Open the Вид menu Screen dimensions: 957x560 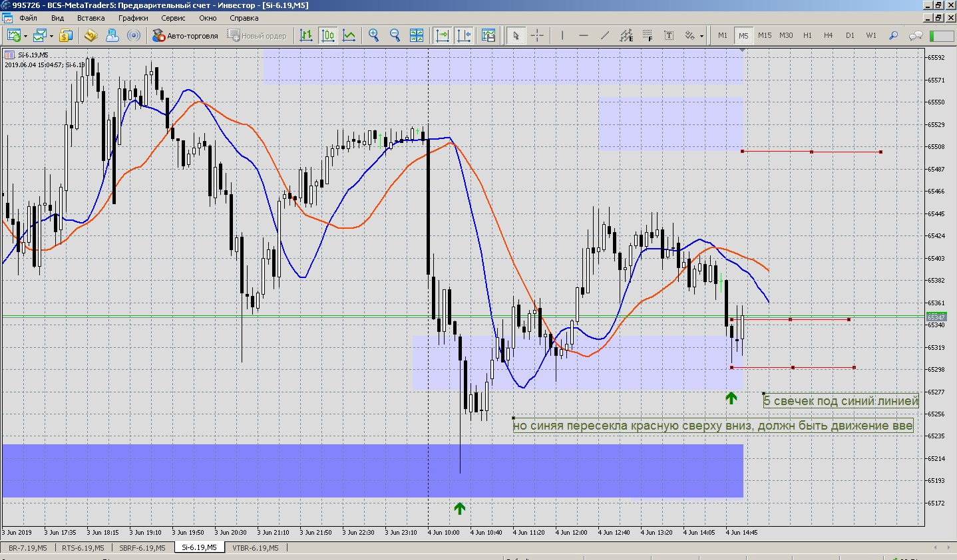(57, 18)
